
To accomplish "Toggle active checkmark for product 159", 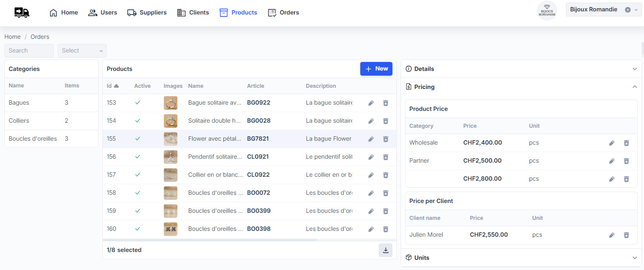I will coord(138,211).
